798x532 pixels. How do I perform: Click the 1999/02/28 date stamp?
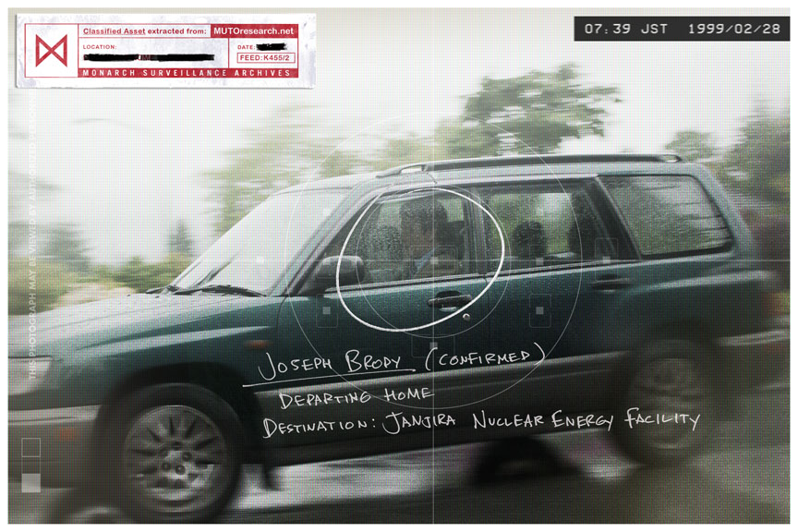[x=734, y=29]
